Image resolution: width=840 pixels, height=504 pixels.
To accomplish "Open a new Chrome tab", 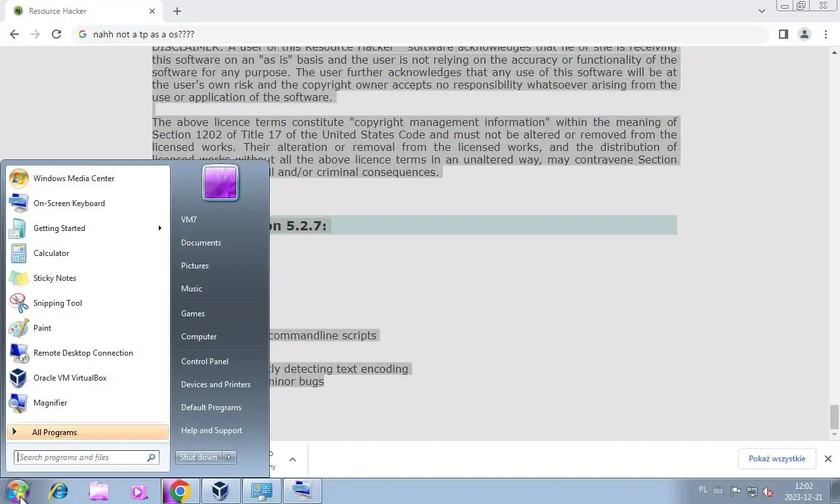I will (177, 11).
